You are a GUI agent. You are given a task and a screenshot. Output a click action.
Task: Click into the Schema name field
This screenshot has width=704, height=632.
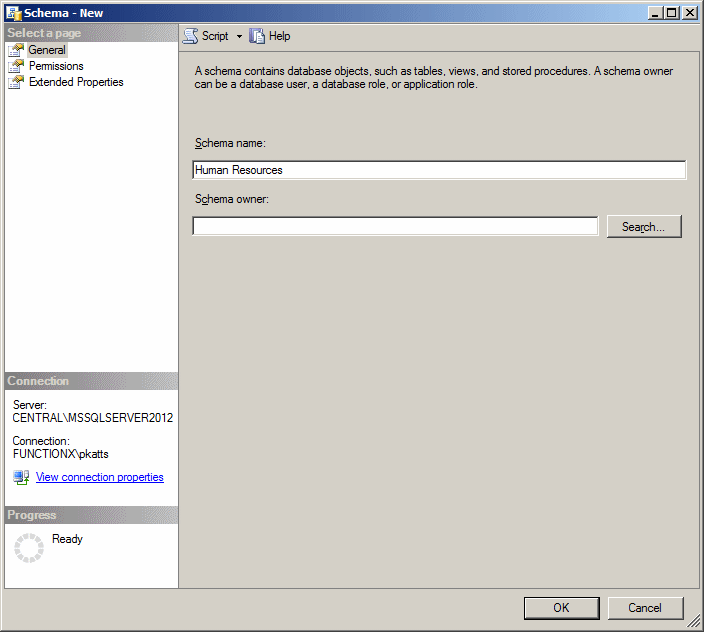[439, 170]
